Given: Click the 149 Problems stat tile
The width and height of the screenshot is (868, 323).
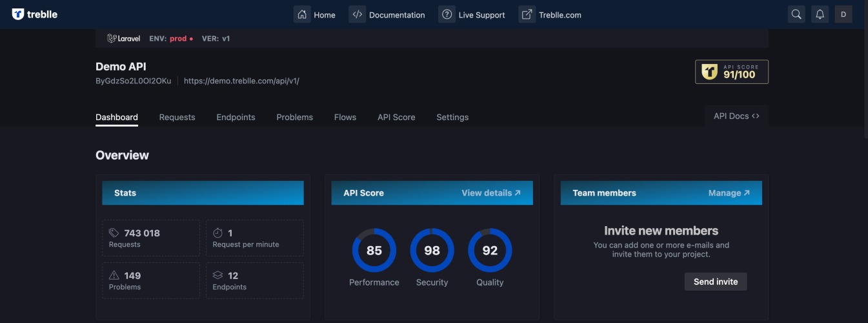Looking at the screenshot, I should [151, 280].
